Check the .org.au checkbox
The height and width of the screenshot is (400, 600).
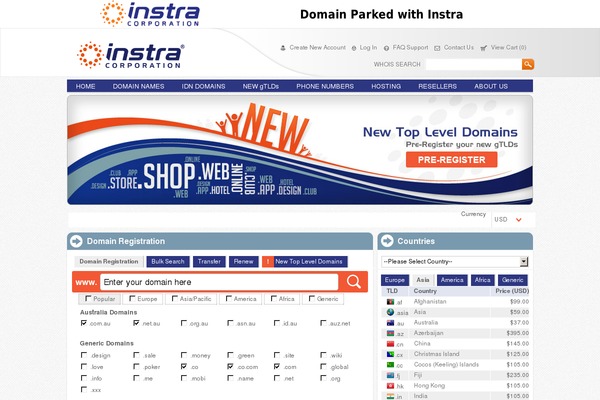pyautogui.click(x=184, y=323)
